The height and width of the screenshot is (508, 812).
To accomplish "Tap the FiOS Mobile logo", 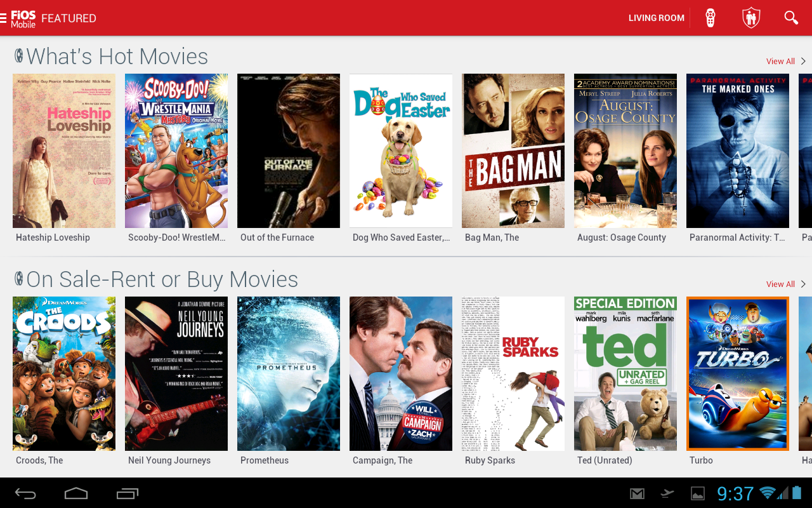I will 23,18.
